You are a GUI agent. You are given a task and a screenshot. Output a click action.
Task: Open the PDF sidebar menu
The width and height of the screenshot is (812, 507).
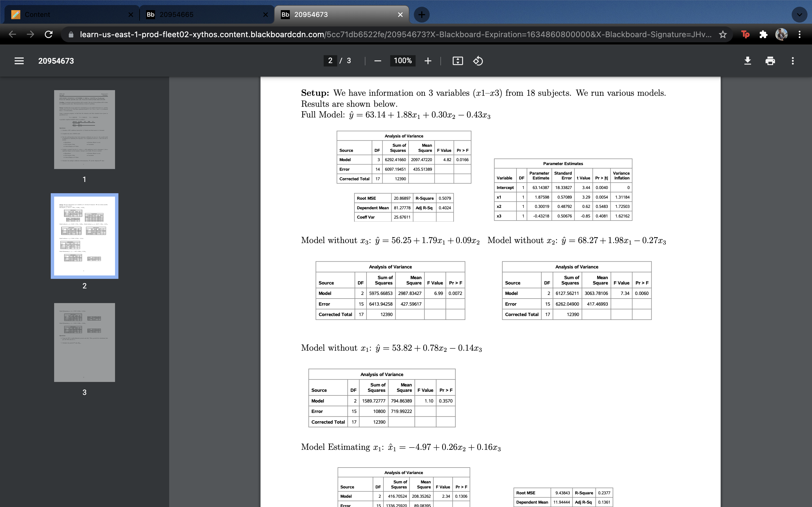point(19,61)
